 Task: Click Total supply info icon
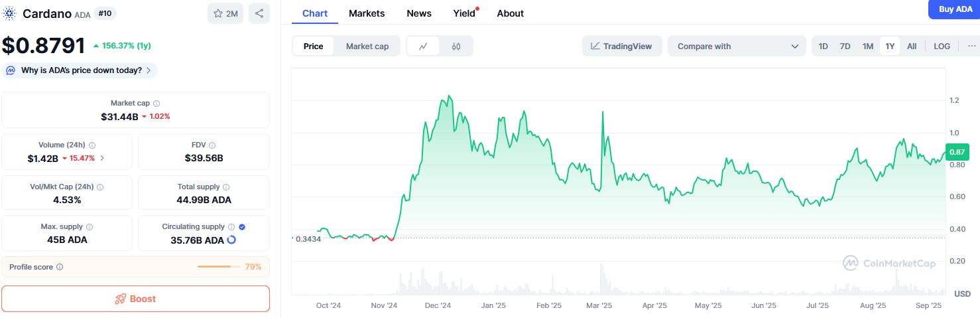coord(226,187)
